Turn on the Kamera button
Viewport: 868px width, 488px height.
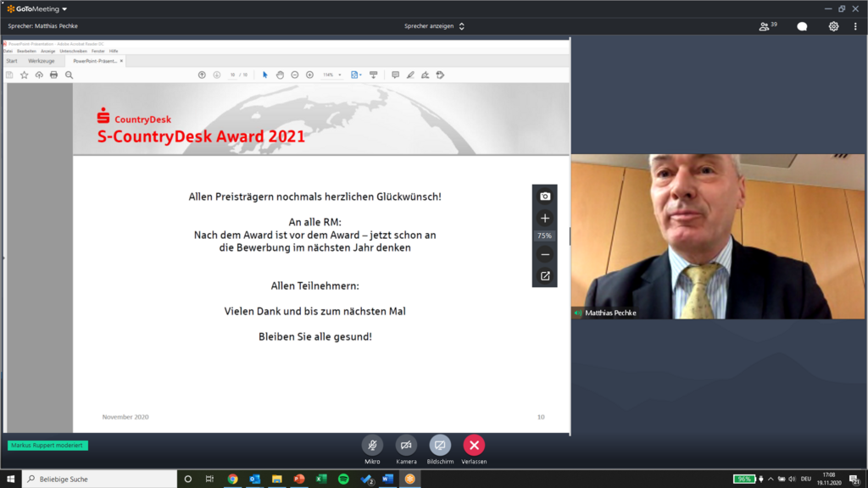(406, 446)
